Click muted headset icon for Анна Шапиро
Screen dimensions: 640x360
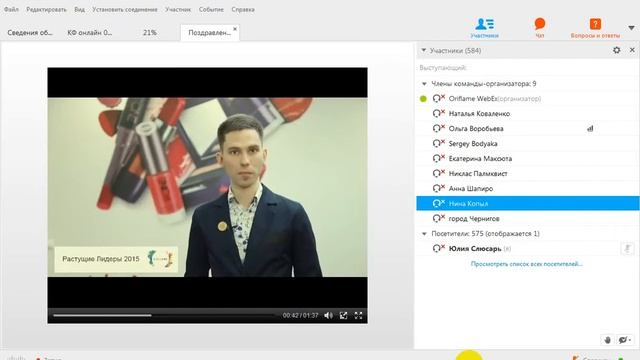[x=438, y=188]
